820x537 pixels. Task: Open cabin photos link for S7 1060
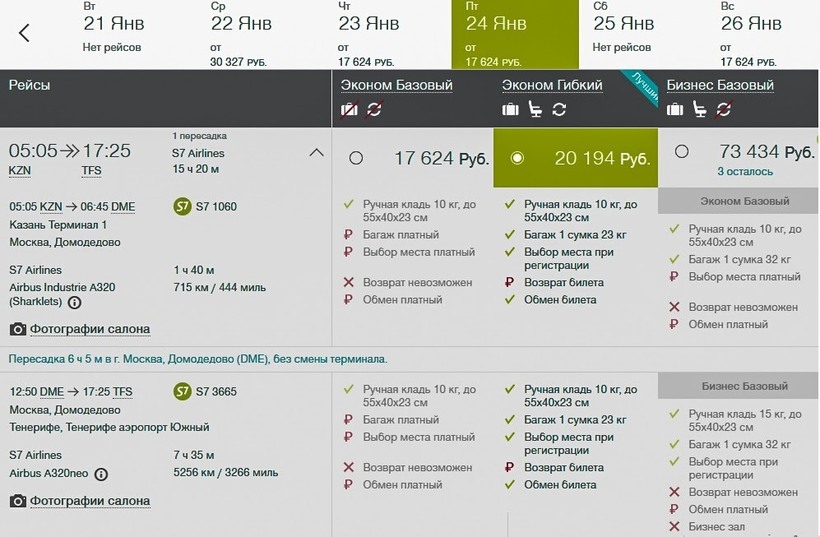tap(90, 329)
